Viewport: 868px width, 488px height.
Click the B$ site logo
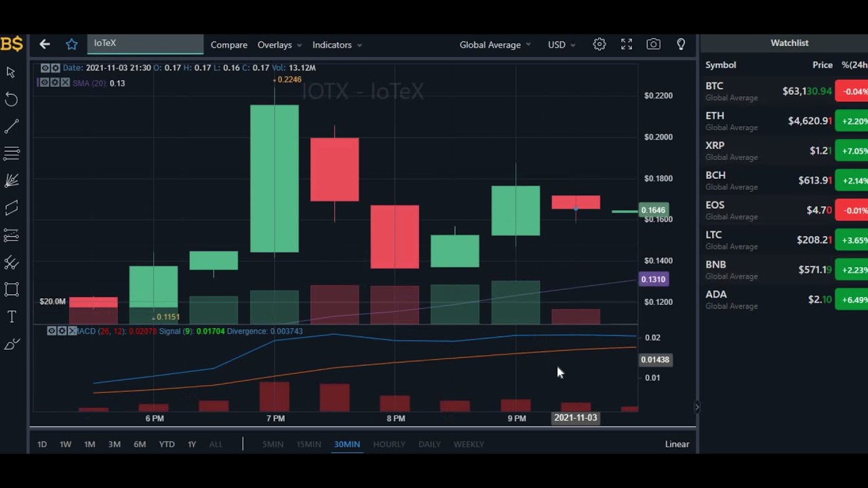pos(12,44)
